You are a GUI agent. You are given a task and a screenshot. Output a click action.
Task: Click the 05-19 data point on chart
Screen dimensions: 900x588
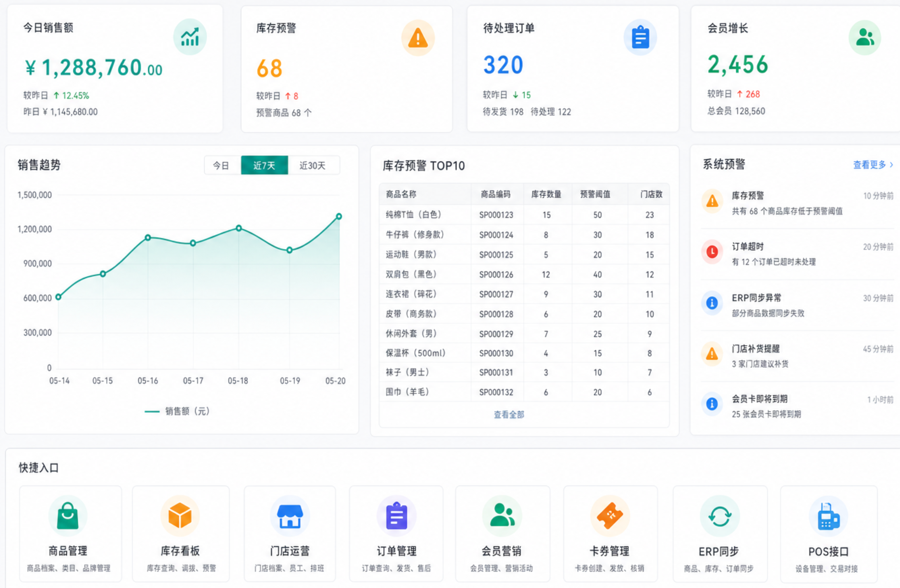tap(289, 250)
